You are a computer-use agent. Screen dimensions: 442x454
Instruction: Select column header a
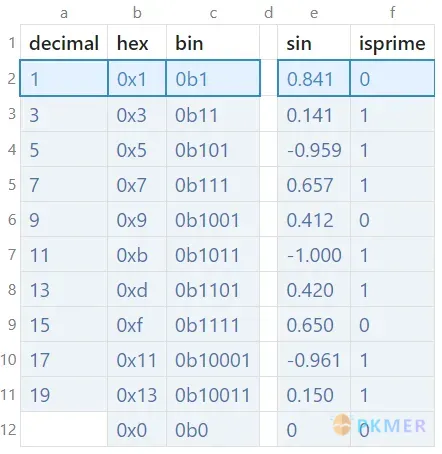(x=64, y=13)
